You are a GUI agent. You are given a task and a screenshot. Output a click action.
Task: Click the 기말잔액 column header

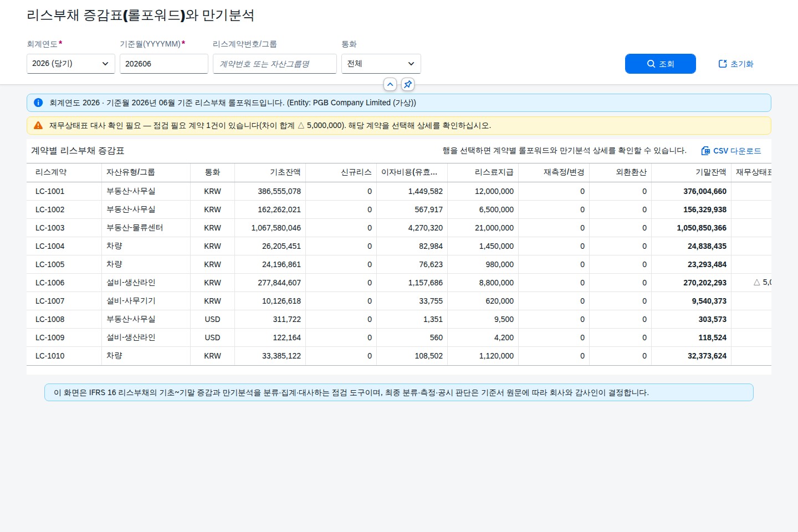click(692, 172)
